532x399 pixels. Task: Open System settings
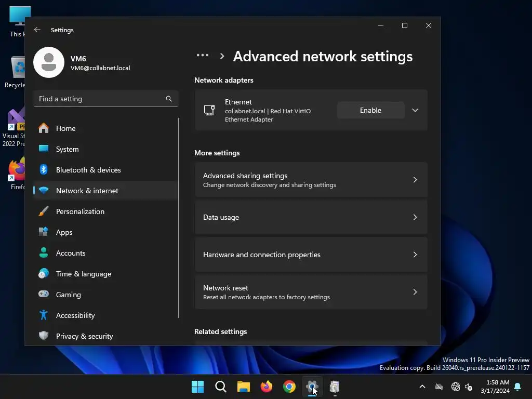[x=105, y=149]
